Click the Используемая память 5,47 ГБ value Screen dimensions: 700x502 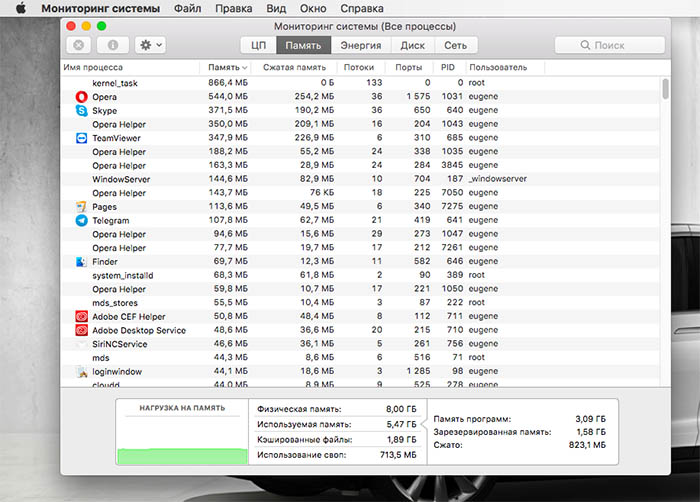point(401,424)
